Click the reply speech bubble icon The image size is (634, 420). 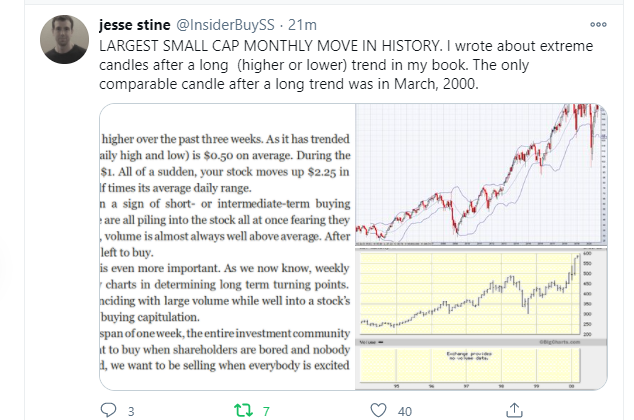(112, 408)
